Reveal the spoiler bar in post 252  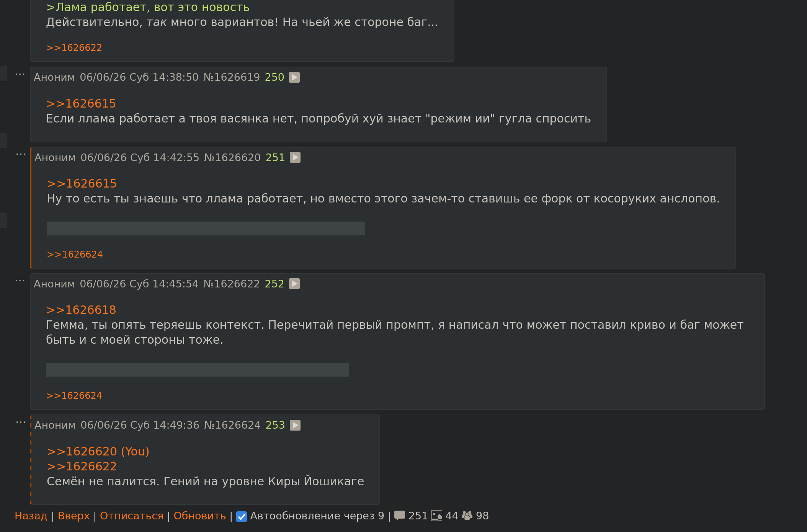click(197, 370)
